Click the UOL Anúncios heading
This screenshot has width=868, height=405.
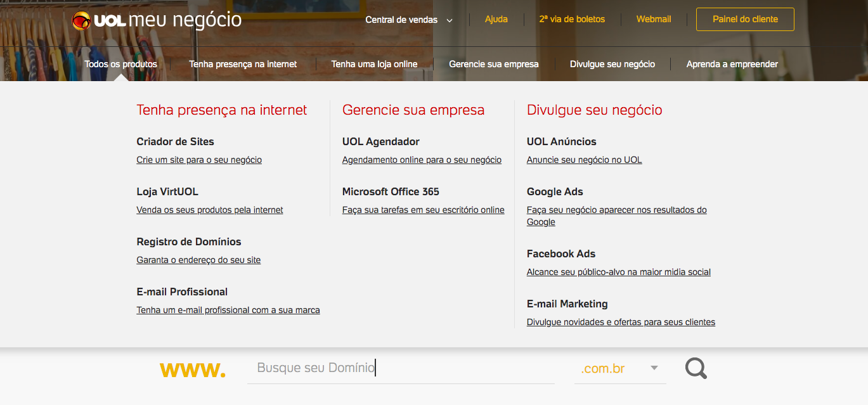562,141
